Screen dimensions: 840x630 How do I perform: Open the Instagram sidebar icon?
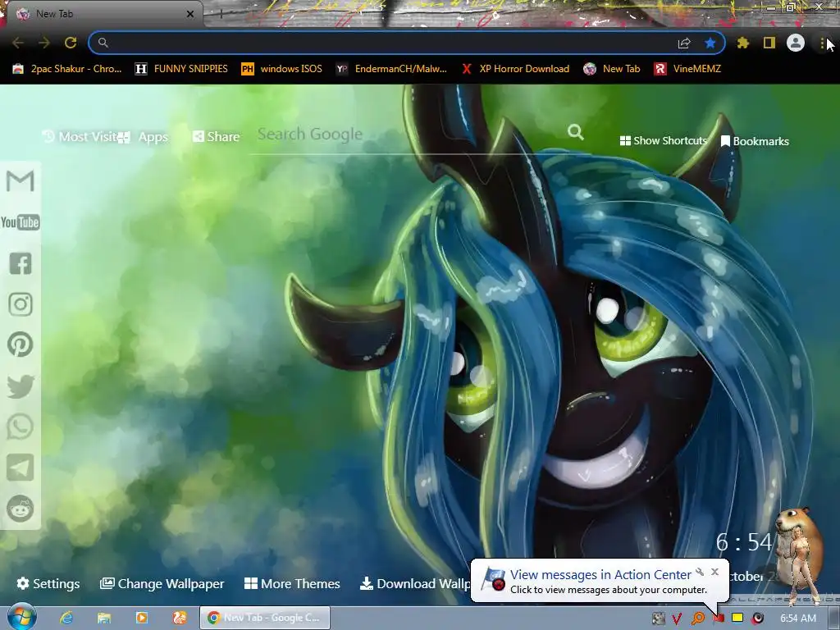(x=21, y=304)
